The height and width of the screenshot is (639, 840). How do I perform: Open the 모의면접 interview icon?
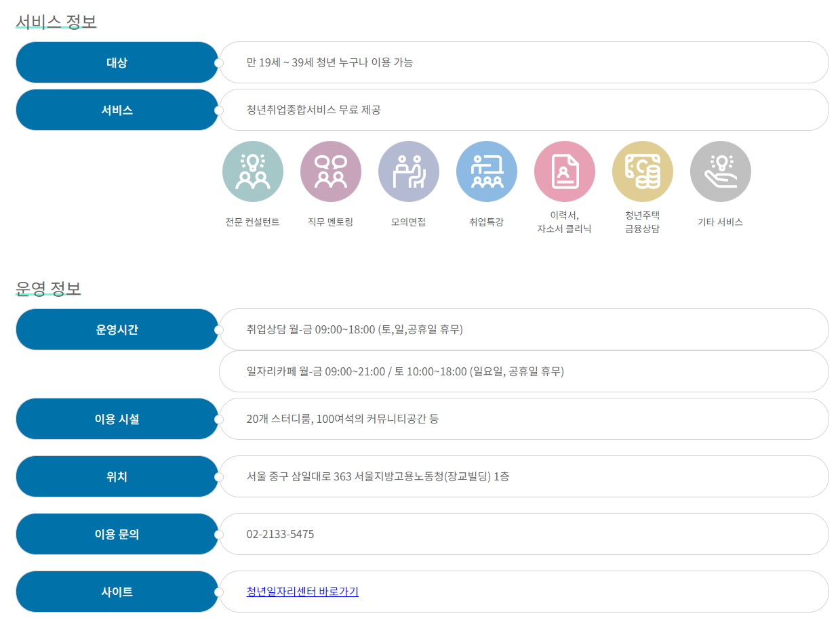[x=408, y=171]
